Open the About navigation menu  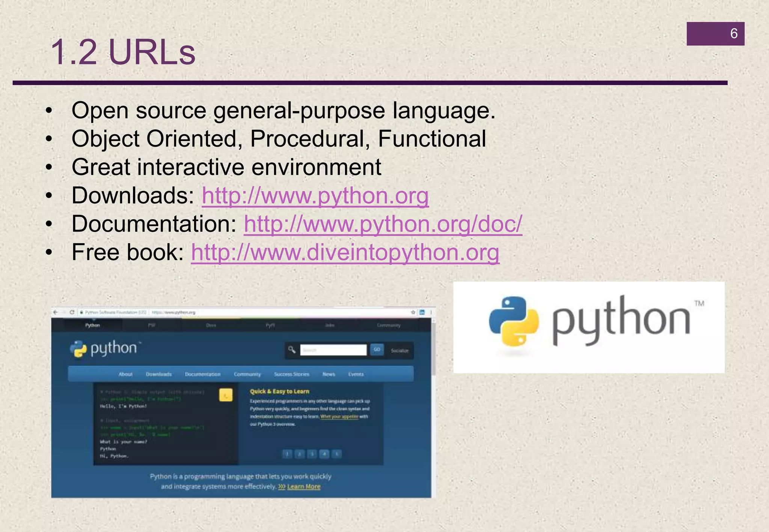(125, 374)
